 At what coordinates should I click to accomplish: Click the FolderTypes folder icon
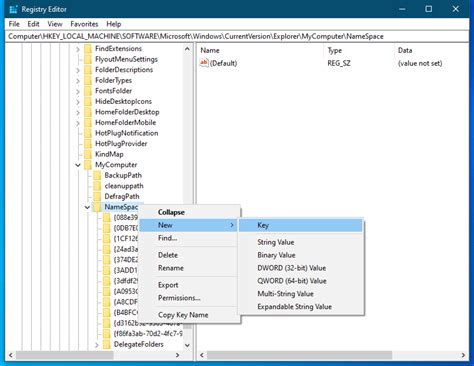pyautogui.click(x=88, y=81)
